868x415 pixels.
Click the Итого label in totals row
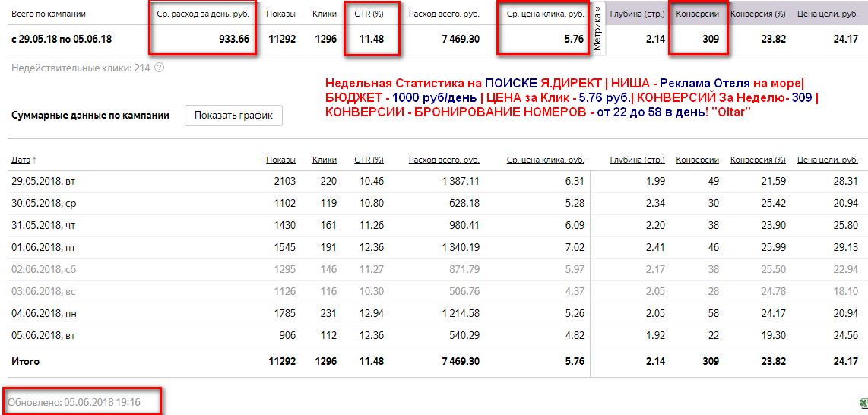[x=26, y=361]
